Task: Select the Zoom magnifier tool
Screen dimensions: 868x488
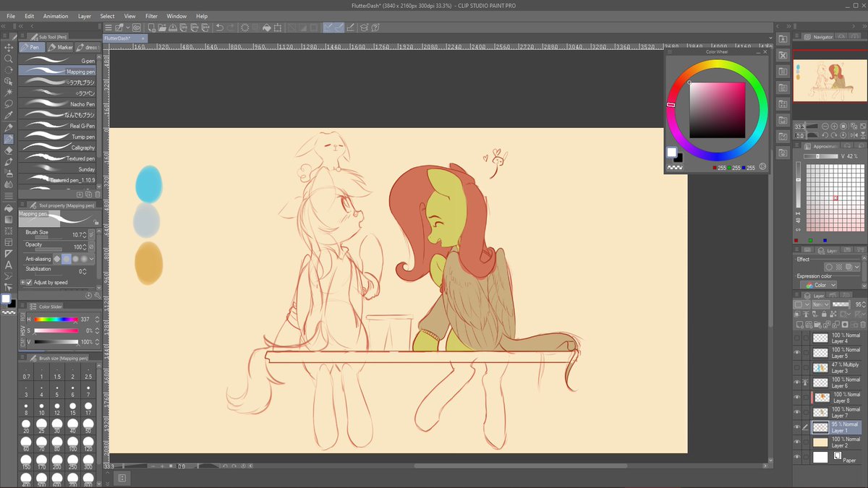Action: click(x=9, y=59)
